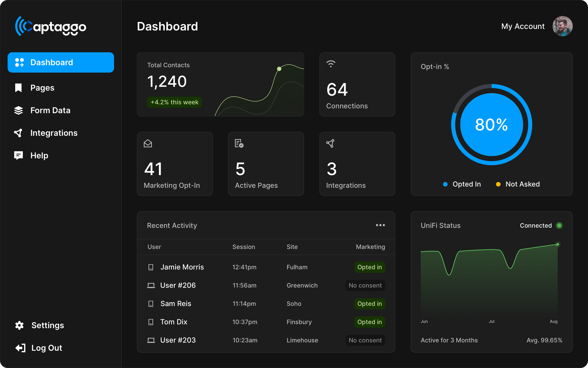
Task: Click the nodes icon on Integrations card
Action: (330, 143)
